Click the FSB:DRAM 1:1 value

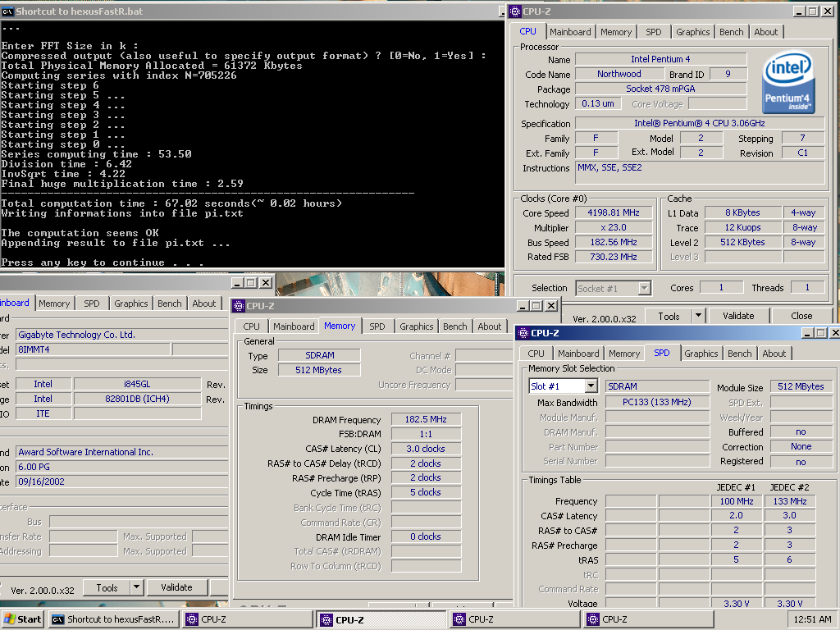426,434
